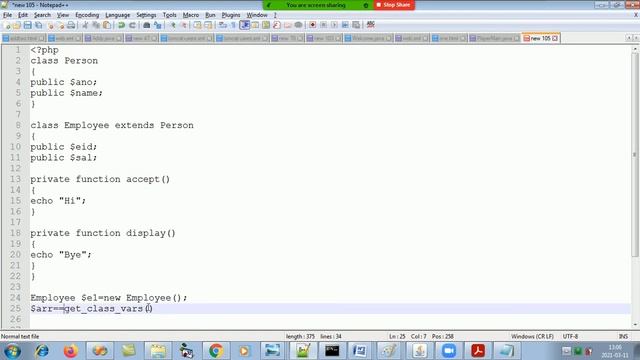Open the Edit menu

coord(23,15)
